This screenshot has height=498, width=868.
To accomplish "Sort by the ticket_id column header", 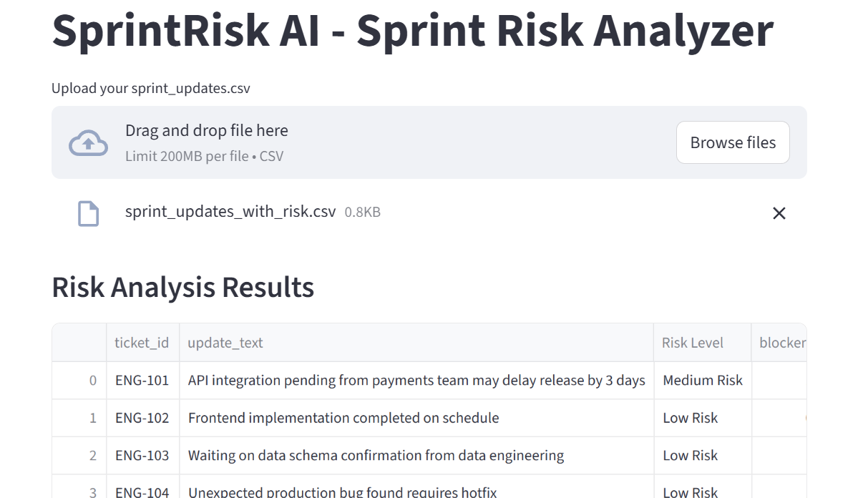I will (142, 343).
